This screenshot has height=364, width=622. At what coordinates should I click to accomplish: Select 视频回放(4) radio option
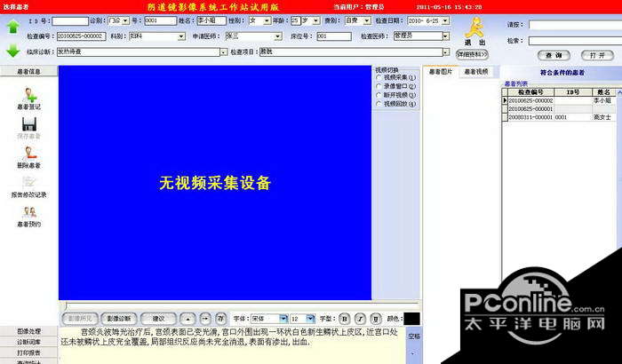tap(379, 104)
